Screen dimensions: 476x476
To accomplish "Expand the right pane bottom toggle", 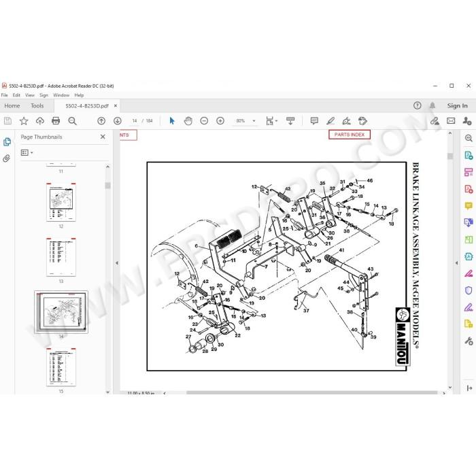I will tap(469, 388).
